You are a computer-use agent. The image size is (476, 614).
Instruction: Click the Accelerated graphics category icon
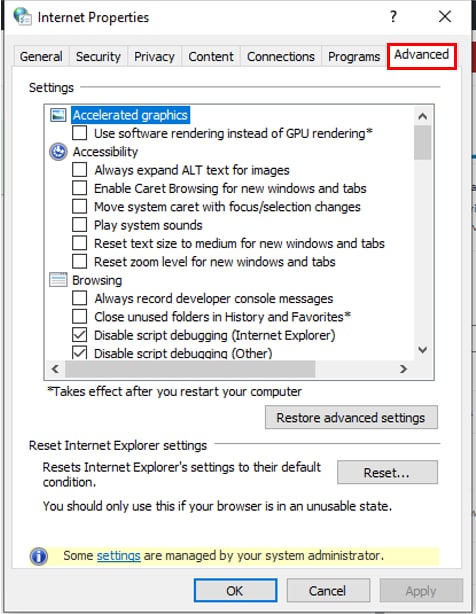tap(58, 115)
